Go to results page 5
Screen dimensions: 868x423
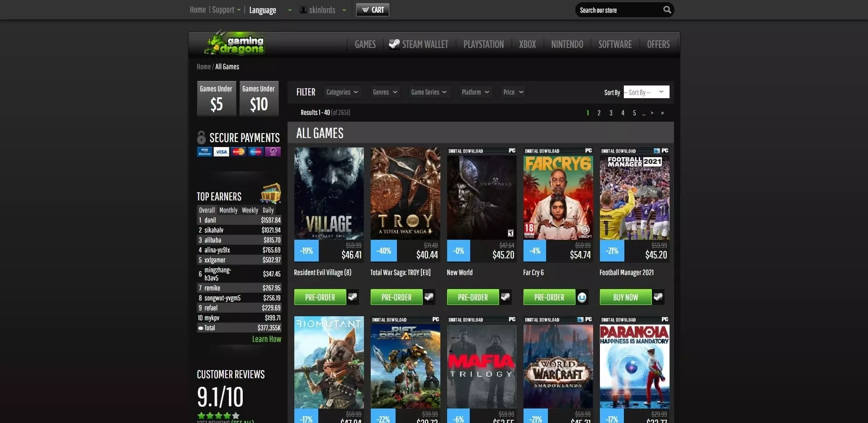[634, 113]
